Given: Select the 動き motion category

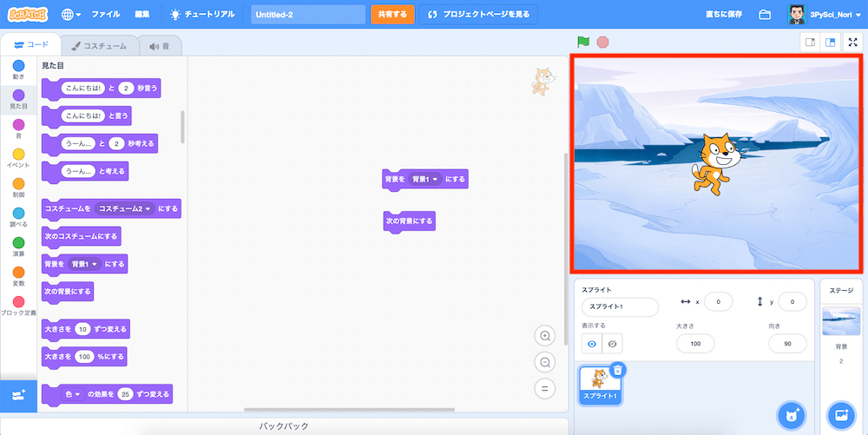Looking at the screenshot, I should click(18, 70).
